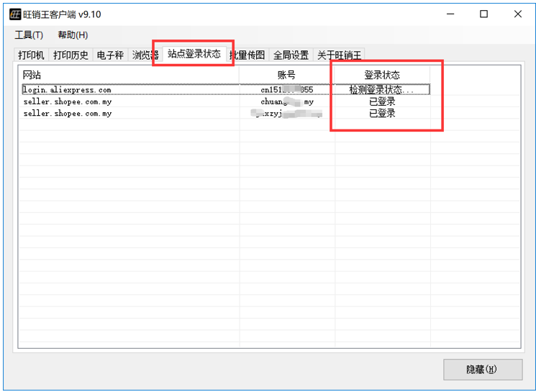Select the first seller.shopee.com.my row
This screenshot has width=536, height=392.
pos(226,102)
